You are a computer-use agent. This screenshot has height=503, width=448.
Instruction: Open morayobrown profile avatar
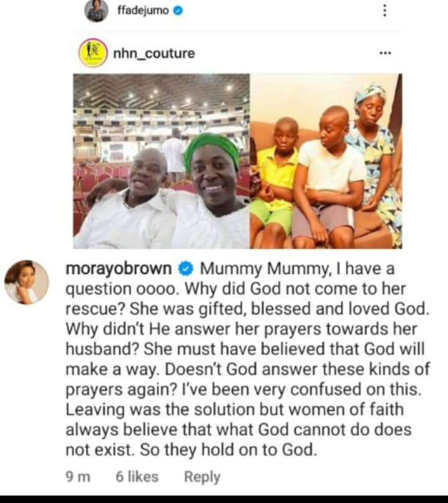pyautogui.click(x=27, y=282)
